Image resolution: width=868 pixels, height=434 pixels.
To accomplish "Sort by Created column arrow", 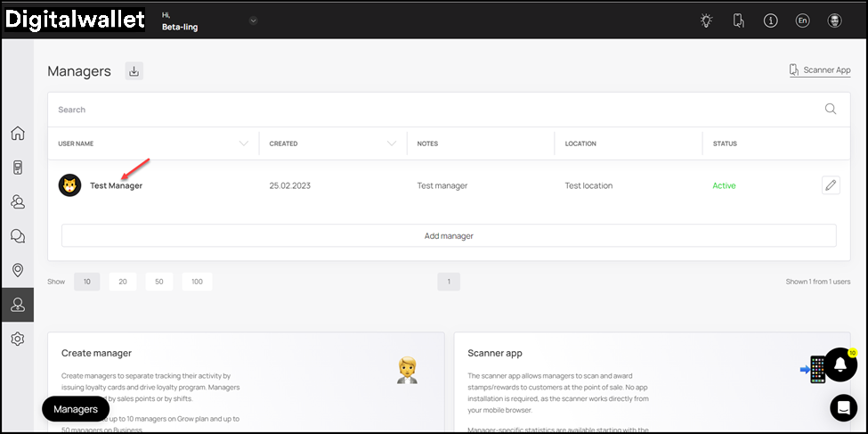I will (x=392, y=143).
